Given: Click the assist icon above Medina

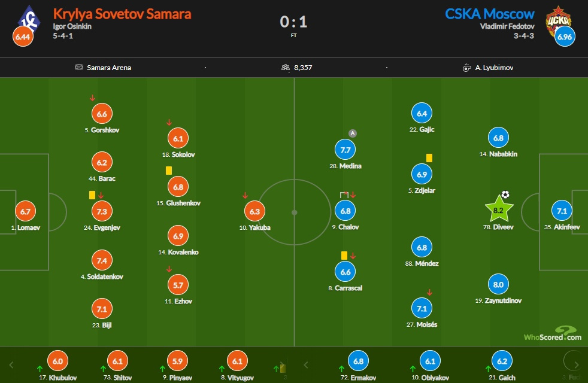Looking at the screenshot, I should pos(352,133).
